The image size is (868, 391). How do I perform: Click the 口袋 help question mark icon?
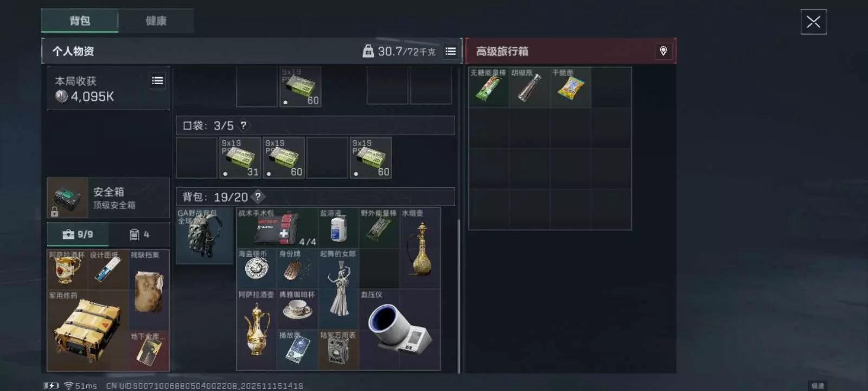click(x=244, y=125)
